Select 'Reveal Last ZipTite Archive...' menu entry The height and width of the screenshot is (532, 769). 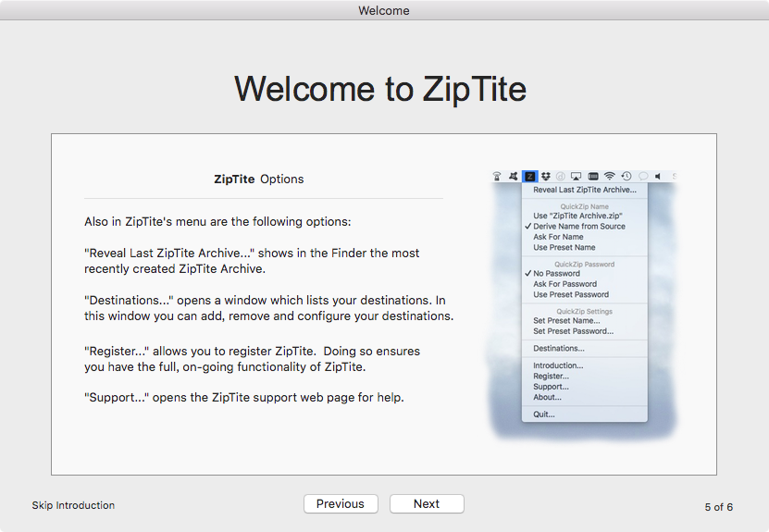click(x=585, y=190)
